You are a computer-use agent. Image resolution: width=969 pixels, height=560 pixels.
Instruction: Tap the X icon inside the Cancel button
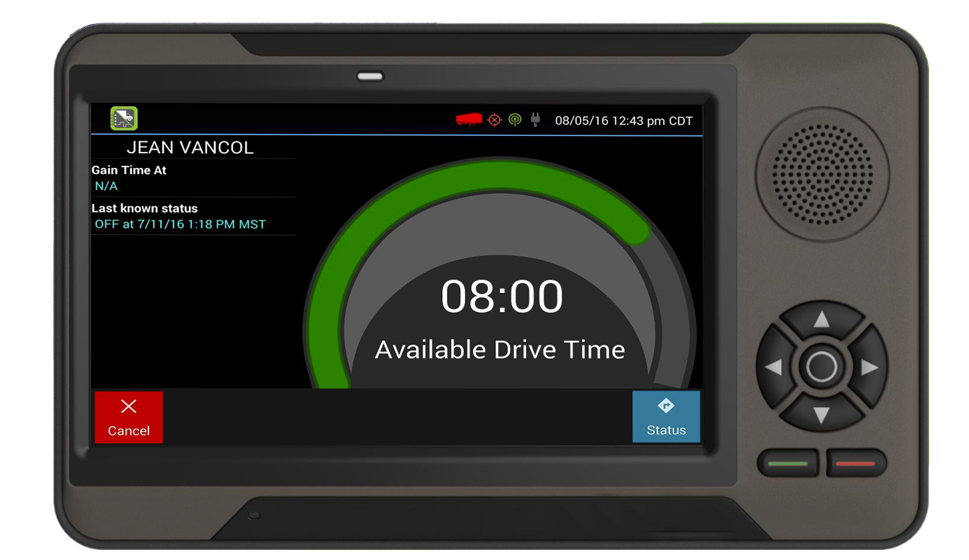pos(128,406)
